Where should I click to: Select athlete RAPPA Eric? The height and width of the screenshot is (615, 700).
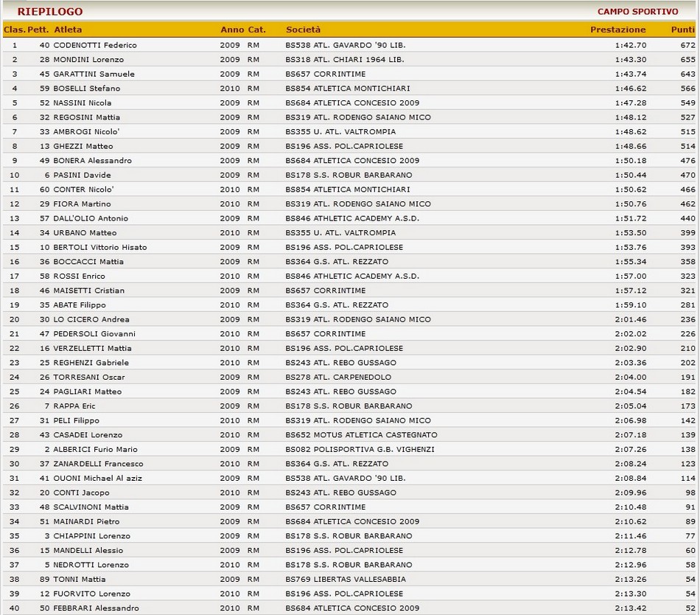[x=74, y=406]
